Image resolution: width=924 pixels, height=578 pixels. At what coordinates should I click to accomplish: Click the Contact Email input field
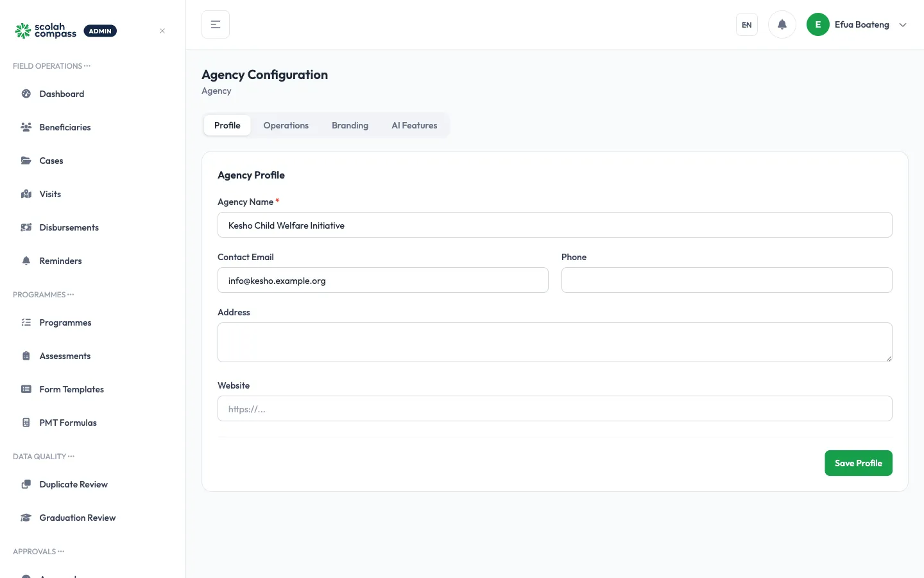tap(383, 280)
